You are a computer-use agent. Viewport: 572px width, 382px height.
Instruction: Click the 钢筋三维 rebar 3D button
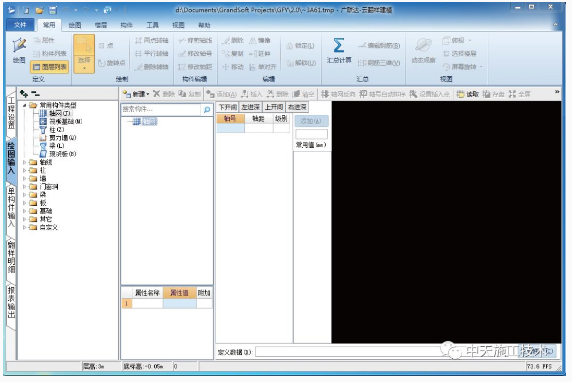(379, 63)
